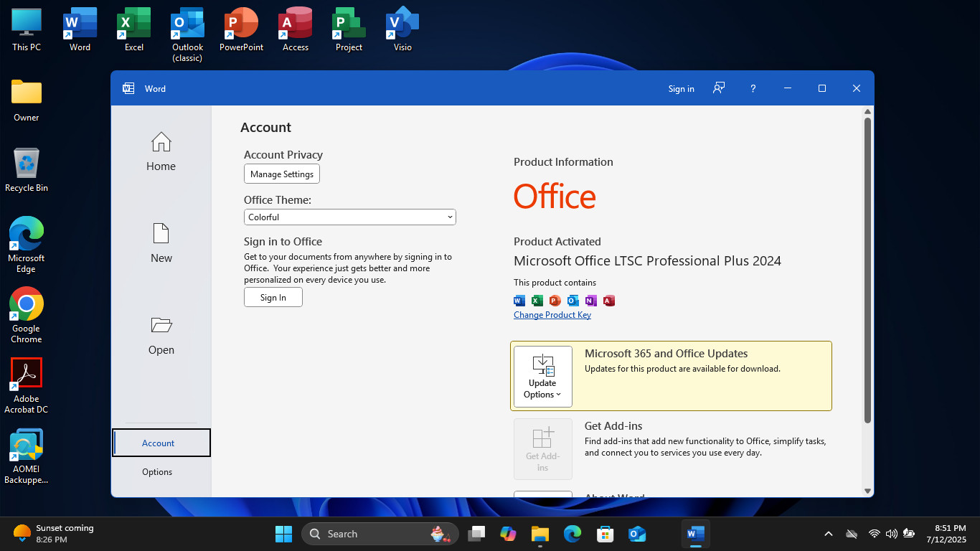Open Outlook from the taskbar
This screenshot has height=551, width=980.
637,534
